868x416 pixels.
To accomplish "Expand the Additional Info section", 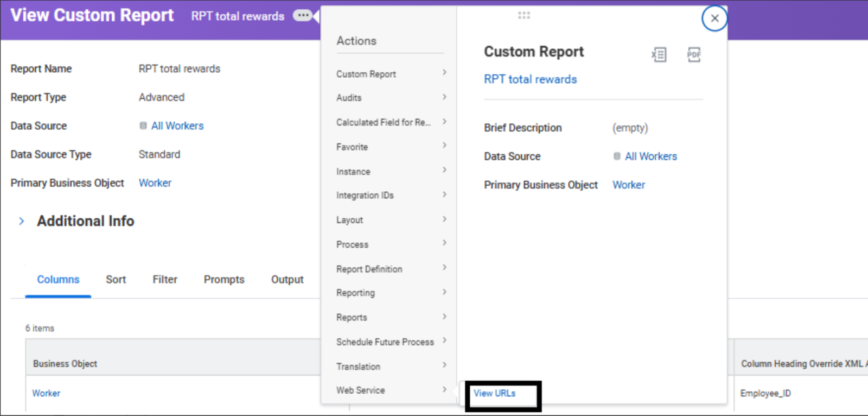I will (x=21, y=221).
